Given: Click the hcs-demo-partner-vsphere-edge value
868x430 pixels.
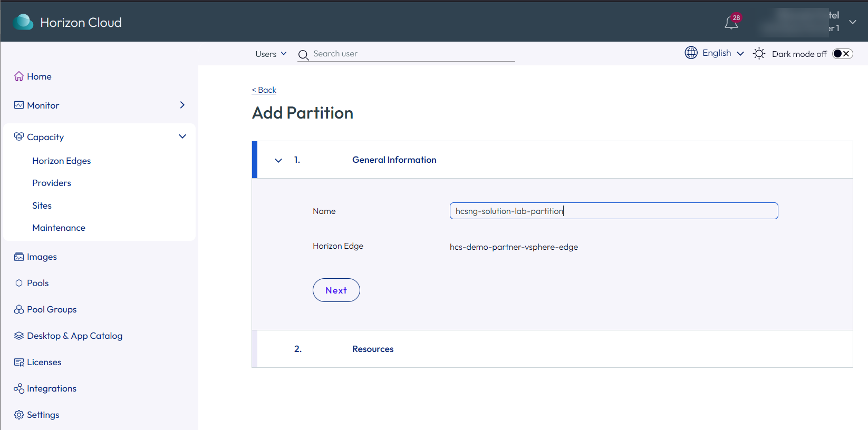Looking at the screenshot, I should coord(514,247).
